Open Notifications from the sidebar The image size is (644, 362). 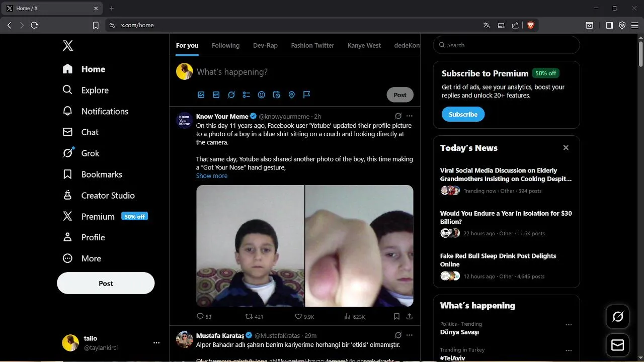click(x=95, y=111)
